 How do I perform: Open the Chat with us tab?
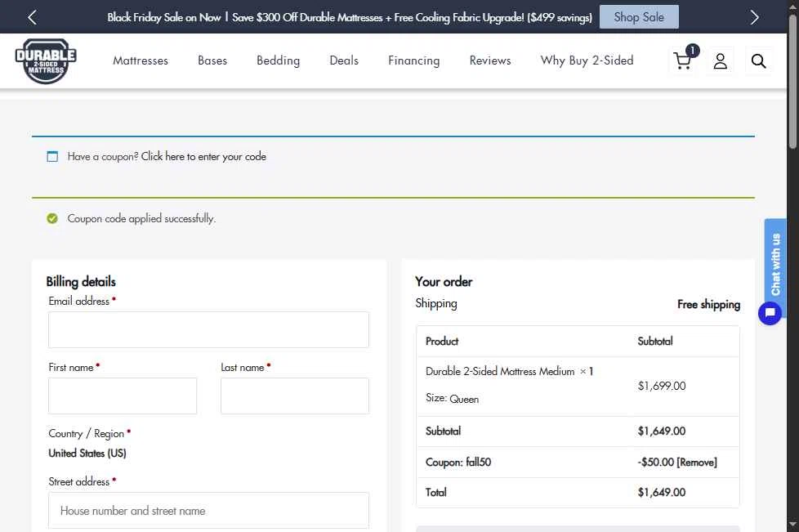pos(775,264)
